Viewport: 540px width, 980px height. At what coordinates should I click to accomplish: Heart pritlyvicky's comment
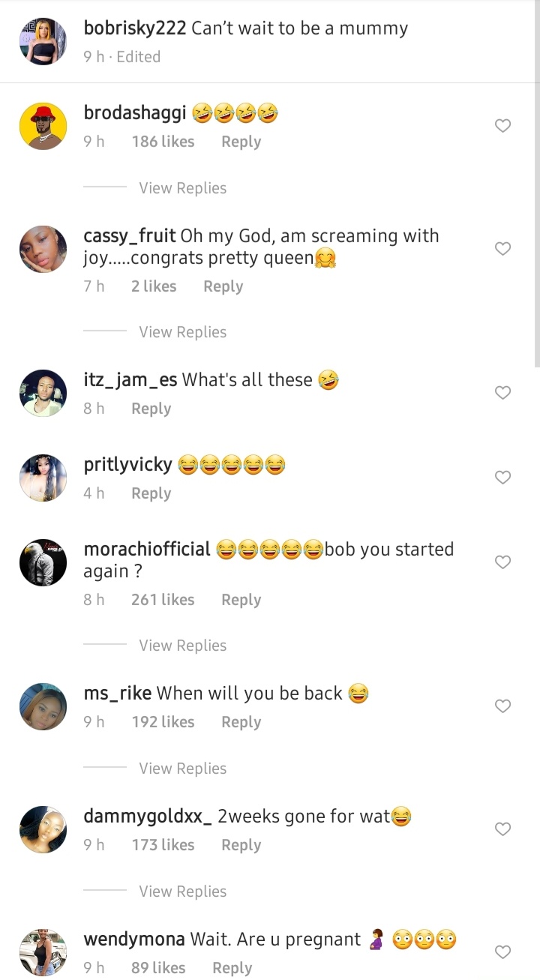click(x=502, y=478)
